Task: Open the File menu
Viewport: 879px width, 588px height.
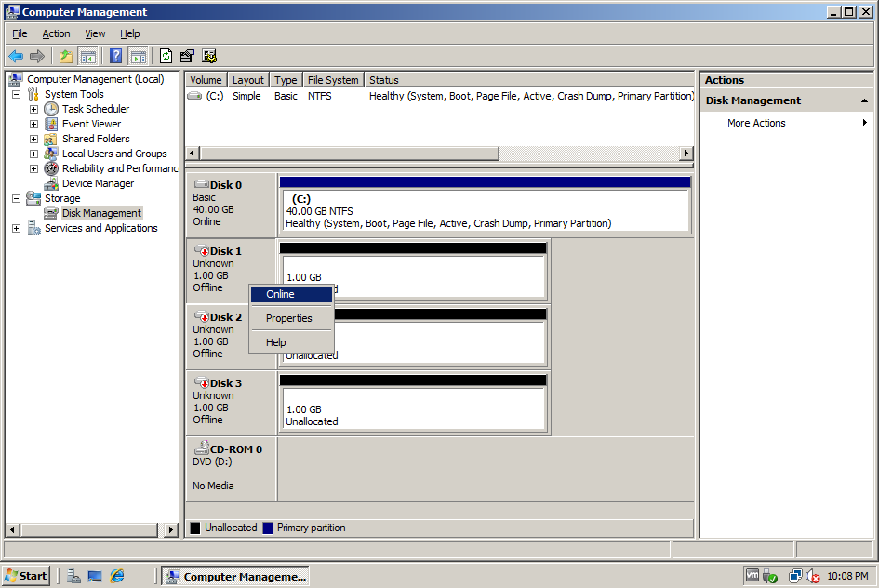Action: [20, 33]
